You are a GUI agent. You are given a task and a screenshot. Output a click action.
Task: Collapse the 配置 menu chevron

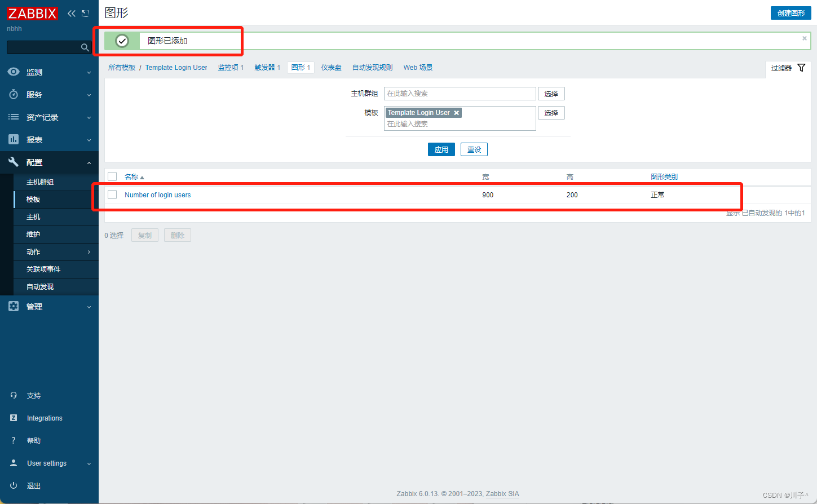tap(89, 162)
